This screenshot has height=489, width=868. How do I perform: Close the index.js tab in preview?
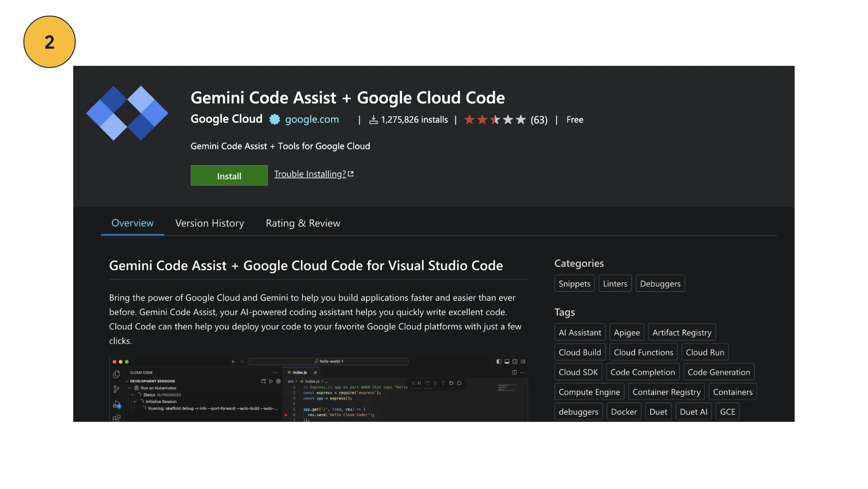tap(315, 373)
